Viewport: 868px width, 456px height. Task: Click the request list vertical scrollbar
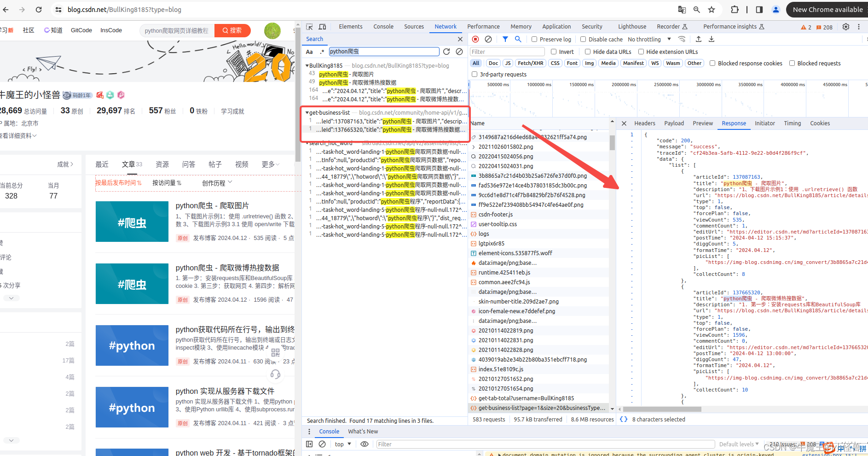pos(612,143)
